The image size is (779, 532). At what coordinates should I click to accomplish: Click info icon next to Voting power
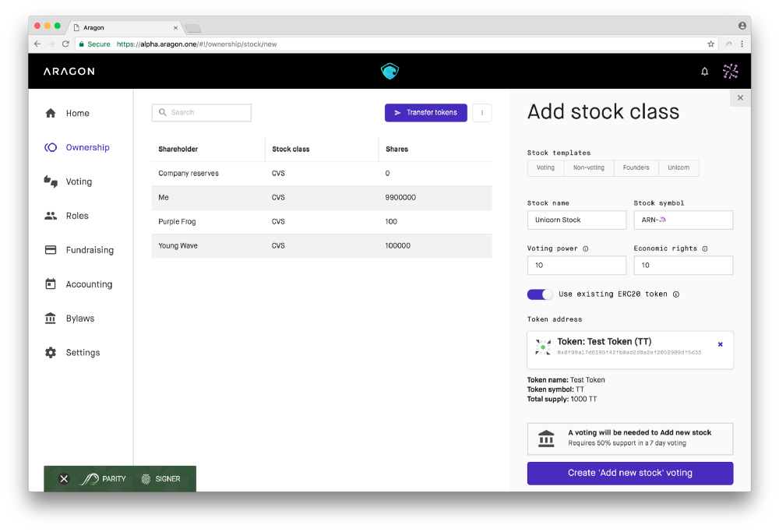point(586,248)
